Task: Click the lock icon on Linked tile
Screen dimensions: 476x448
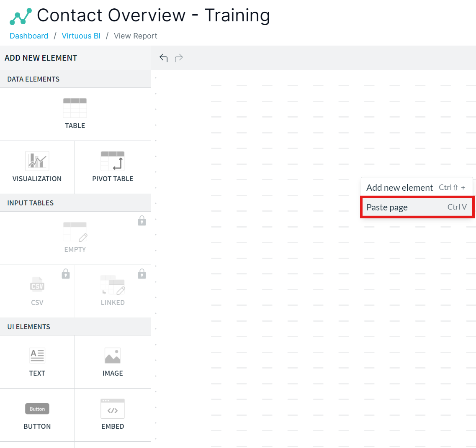Action: point(142,274)
